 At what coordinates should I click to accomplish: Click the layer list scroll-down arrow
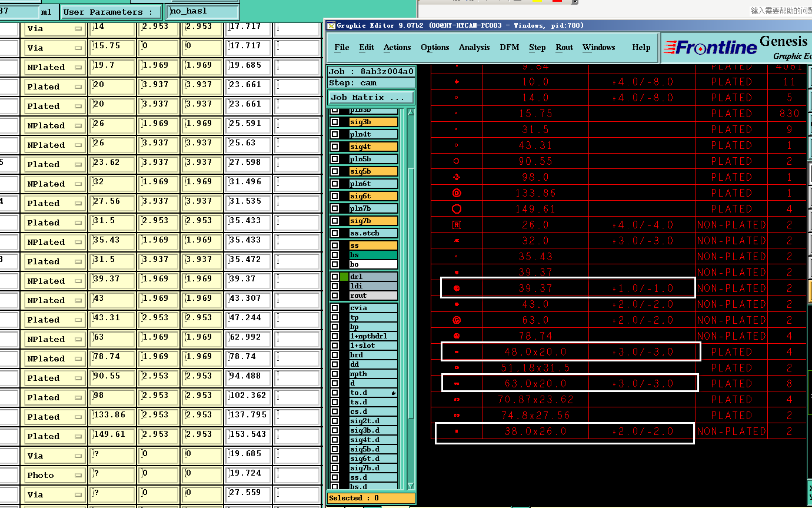point(411,486)
